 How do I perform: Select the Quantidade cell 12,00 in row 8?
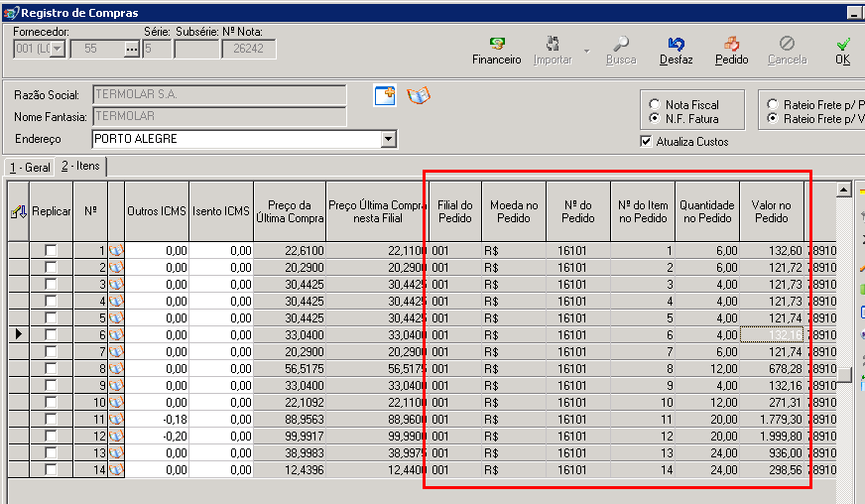[x=707, y=369]
